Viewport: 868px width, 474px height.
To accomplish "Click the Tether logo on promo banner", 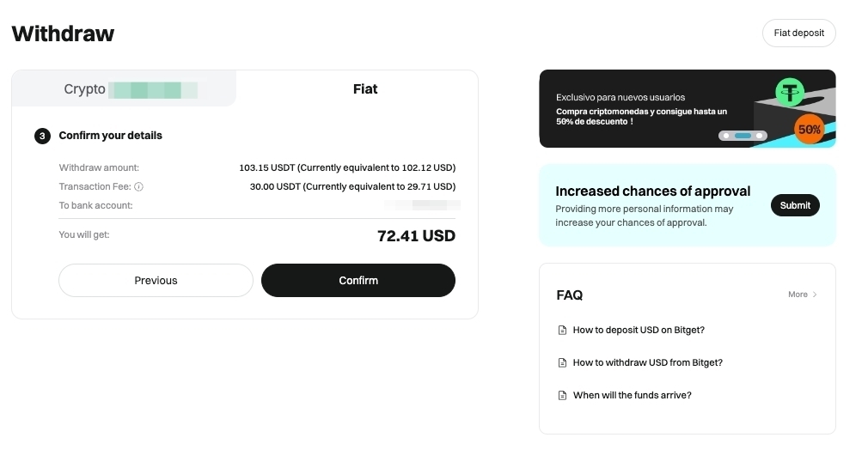I will point(789,91).
